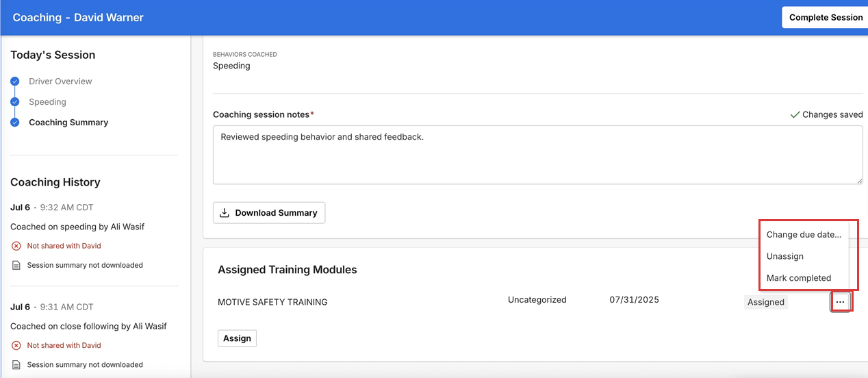Click the Changes saved checkmark indicator
Screen dimensions: 868x378
(795, 115)
